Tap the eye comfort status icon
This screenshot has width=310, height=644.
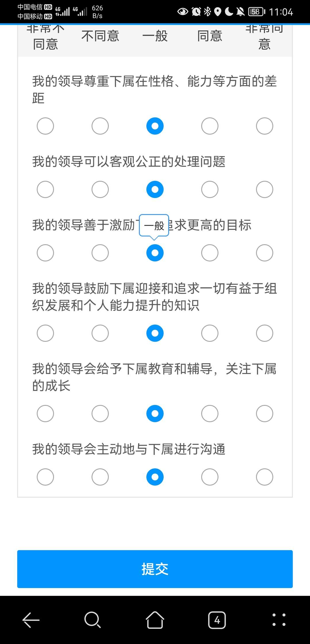(183, 12)
